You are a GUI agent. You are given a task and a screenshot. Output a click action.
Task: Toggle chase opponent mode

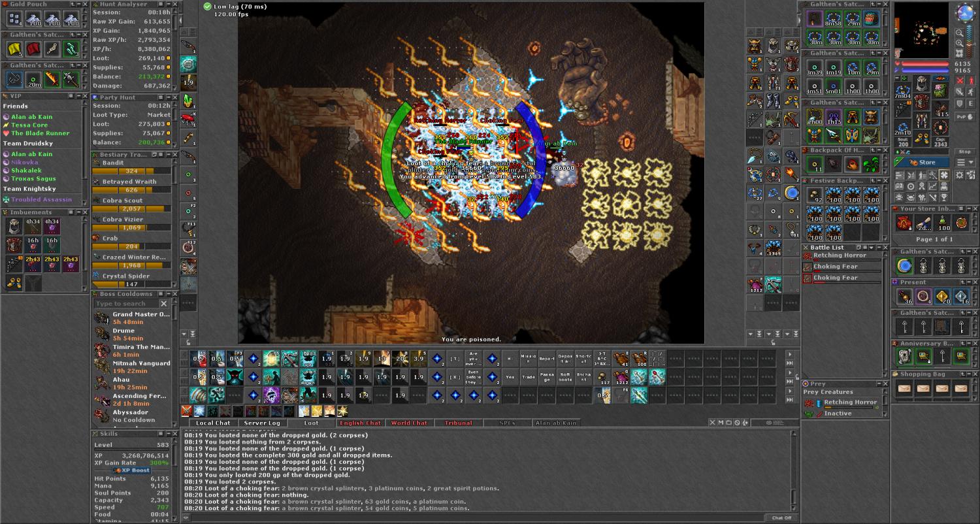tap(971, 92)
